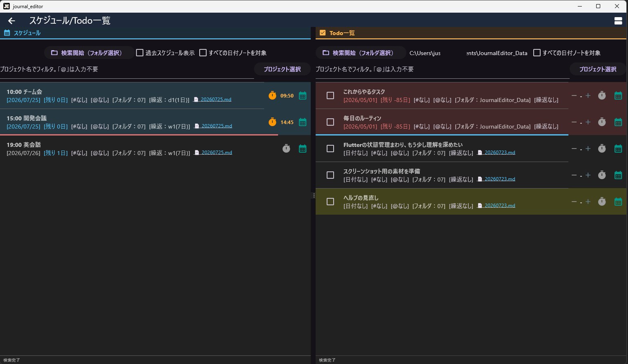Click the timer icon for ヘルプの見直し
The width and height of the screenshot is (628, 364).
tap(602, 202)
